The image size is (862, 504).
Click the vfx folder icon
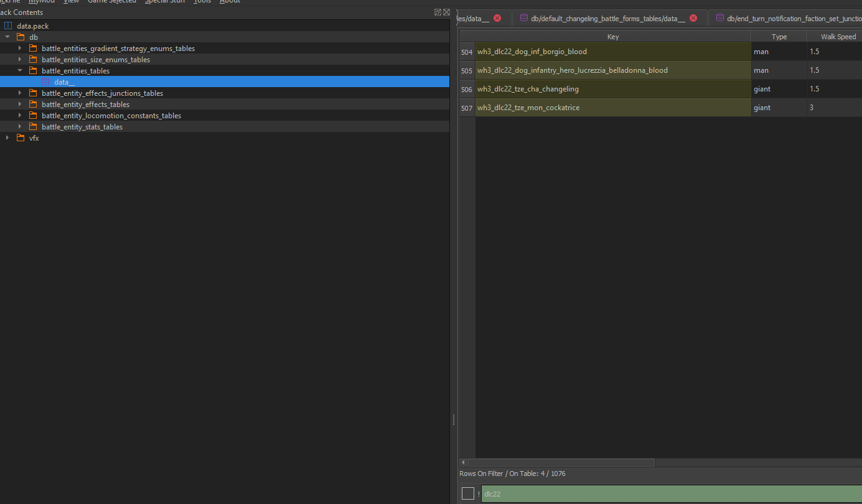coord(21,138)
